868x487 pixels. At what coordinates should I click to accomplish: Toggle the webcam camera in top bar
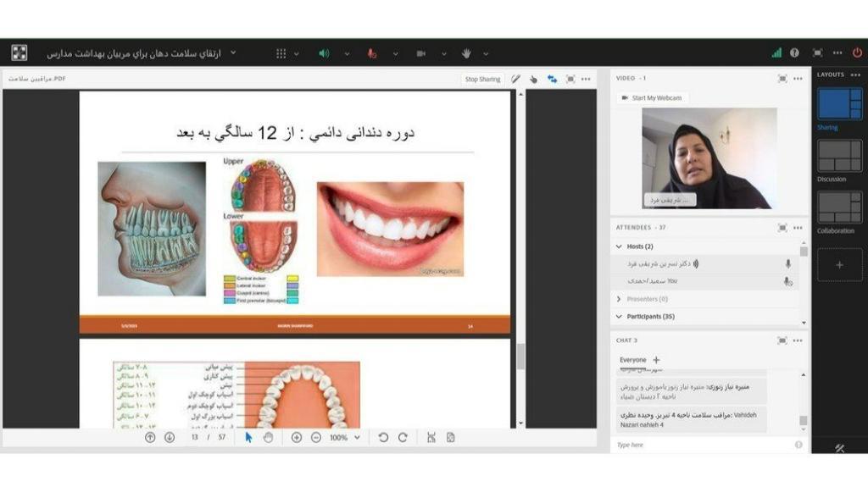[420, 53]
